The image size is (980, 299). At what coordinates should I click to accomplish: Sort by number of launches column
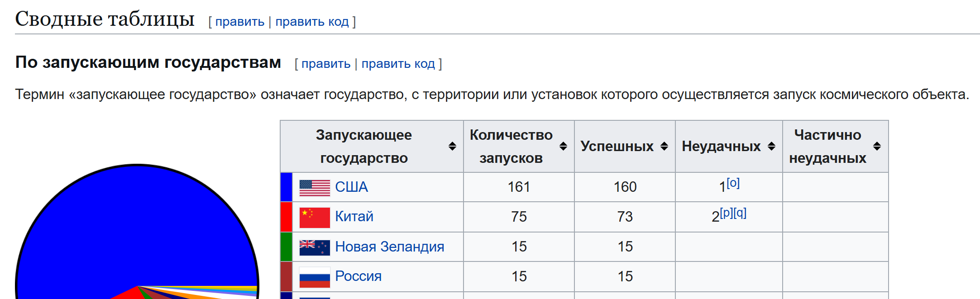pos(563,146)
